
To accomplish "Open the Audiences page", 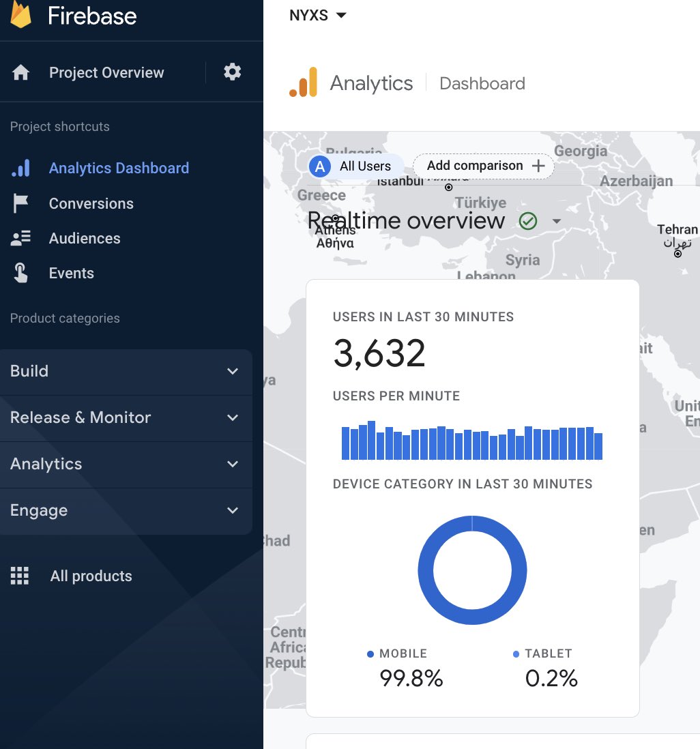I will 85,238.
